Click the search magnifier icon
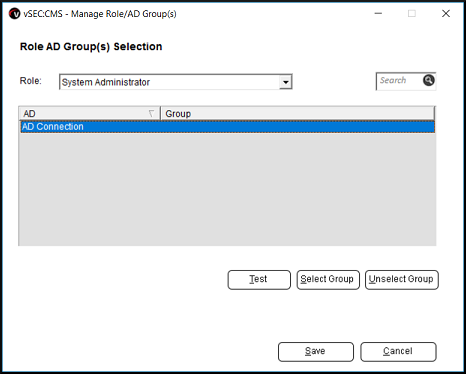This screenshot has width=466, height=374. (429, 80)
